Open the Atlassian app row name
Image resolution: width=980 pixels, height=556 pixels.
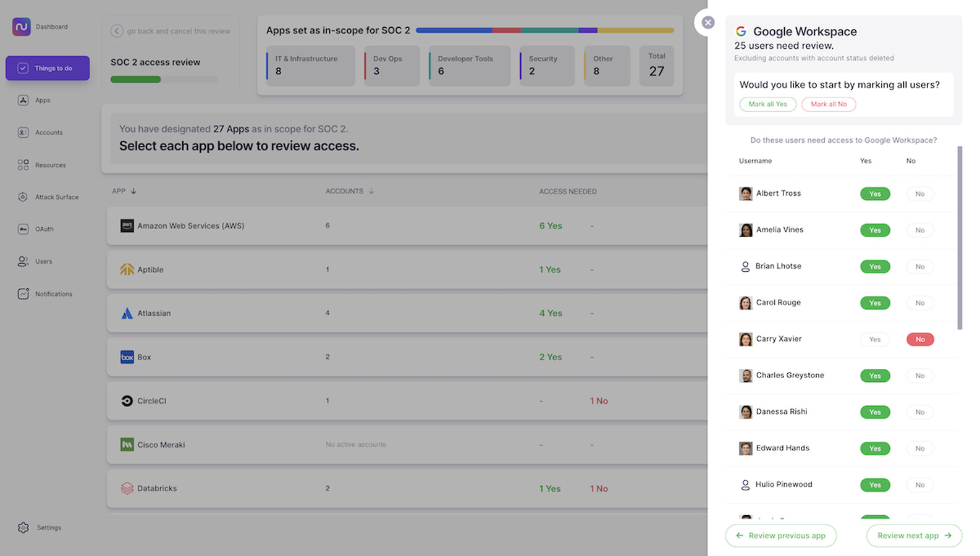pos(154,313)
